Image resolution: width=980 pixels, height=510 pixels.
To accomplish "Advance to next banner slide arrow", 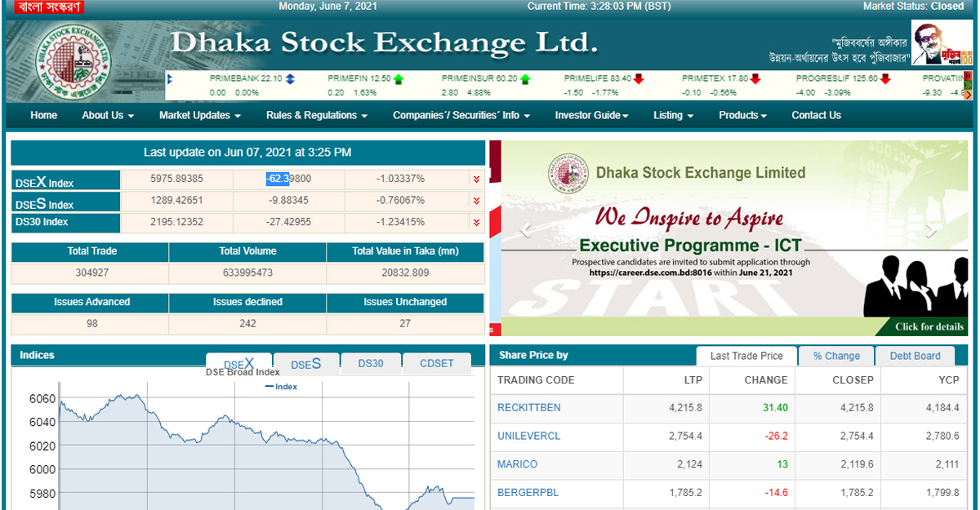I will (931, 230).
